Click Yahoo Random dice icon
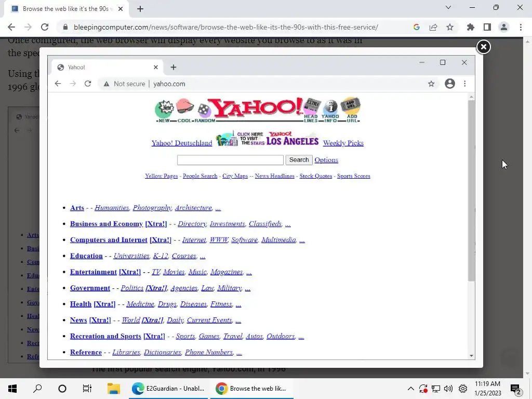The width and height of the screenshot is (532, 399). pos(205,113)
